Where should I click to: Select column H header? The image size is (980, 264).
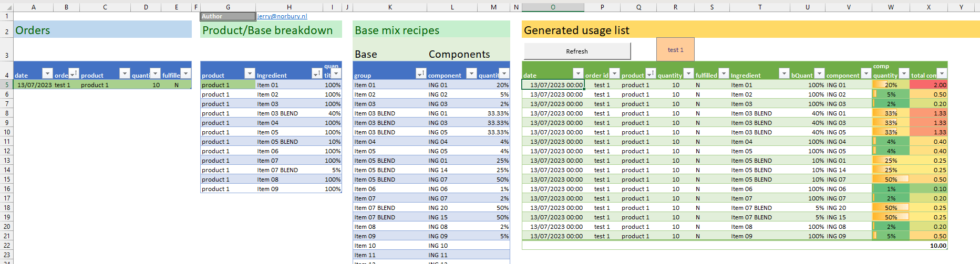tap(289, 7)
